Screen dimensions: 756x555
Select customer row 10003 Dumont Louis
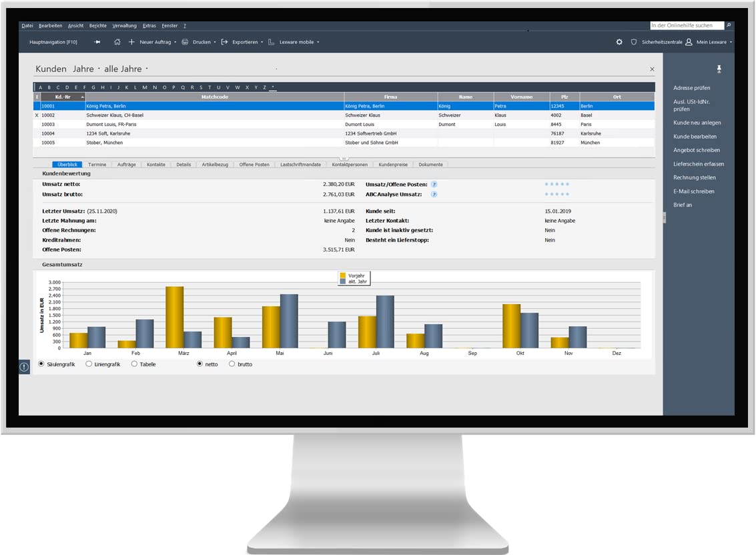344,124
